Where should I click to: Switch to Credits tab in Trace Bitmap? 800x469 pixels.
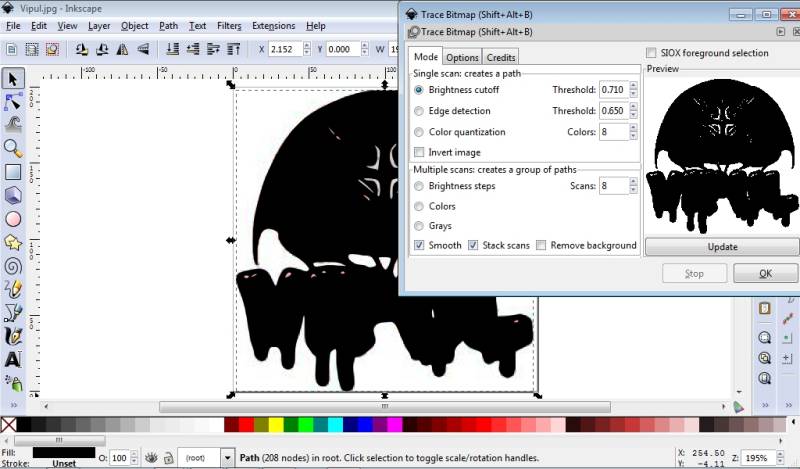coord(501,58)
